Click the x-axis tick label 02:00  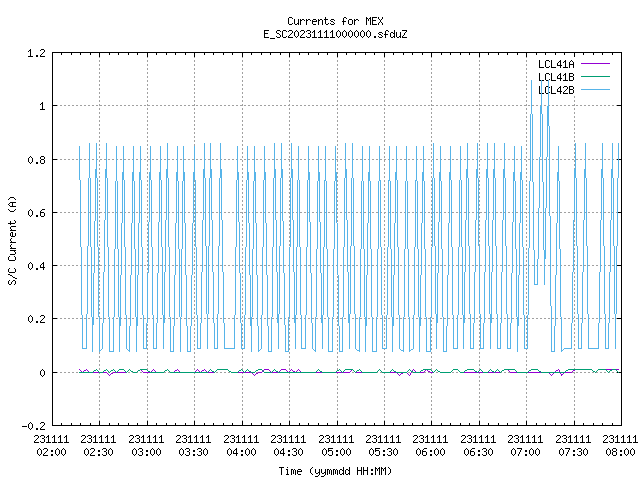51,452
